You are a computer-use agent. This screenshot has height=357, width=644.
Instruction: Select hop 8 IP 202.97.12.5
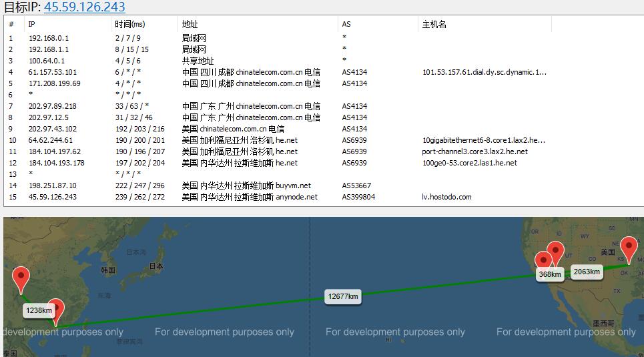(49, 117)
